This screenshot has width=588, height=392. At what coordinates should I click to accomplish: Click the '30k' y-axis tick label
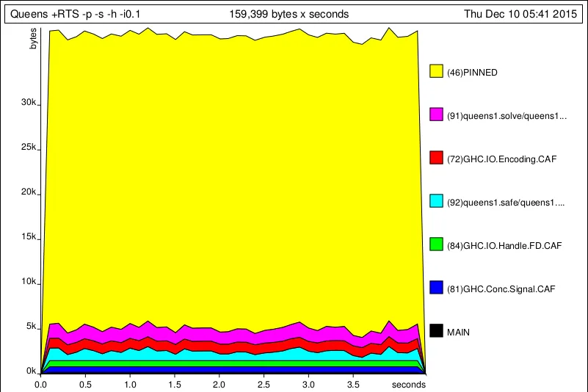29,102
